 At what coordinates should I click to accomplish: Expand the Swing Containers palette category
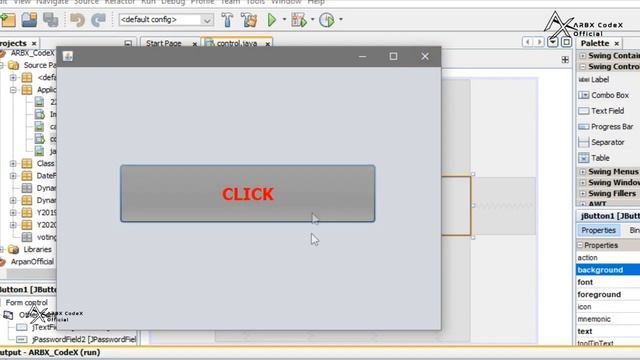point(583,56)
